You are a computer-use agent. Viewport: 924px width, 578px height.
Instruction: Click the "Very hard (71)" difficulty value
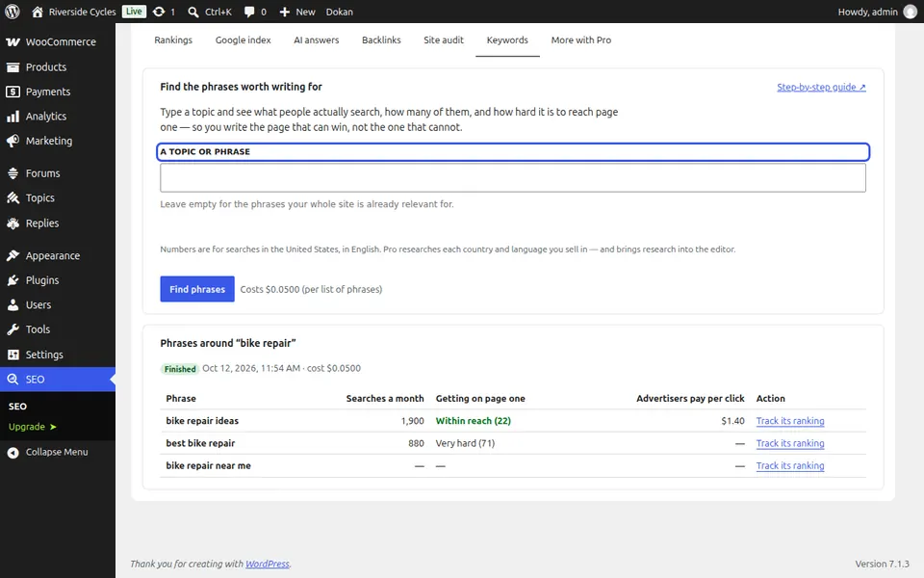pyautogui.click(x=465, y=443)
